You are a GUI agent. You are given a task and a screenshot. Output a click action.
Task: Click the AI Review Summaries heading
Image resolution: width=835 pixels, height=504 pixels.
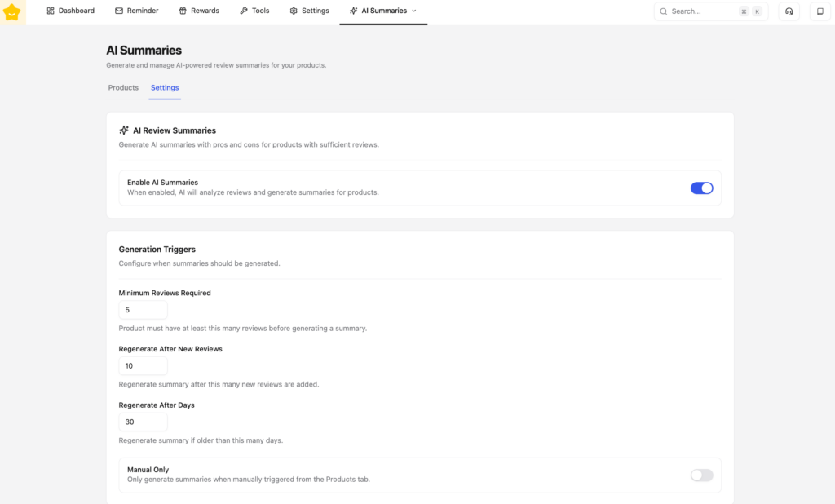175,130
